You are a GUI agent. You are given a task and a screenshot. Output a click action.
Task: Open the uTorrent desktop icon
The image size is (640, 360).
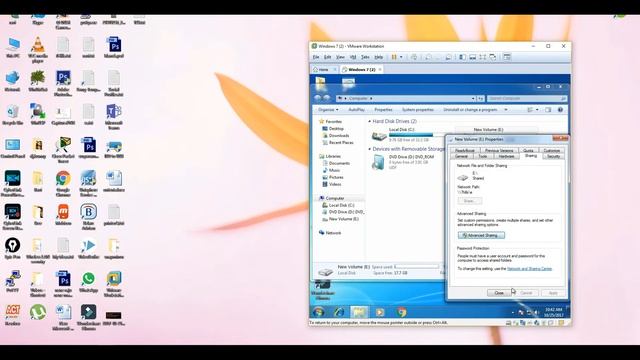tap(38, 312)
